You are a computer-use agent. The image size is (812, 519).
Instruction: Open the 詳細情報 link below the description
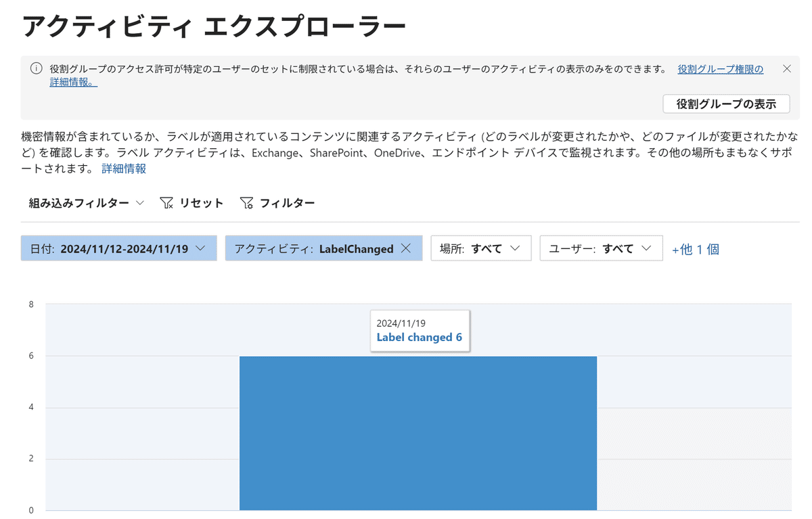[x=124, y=168]
